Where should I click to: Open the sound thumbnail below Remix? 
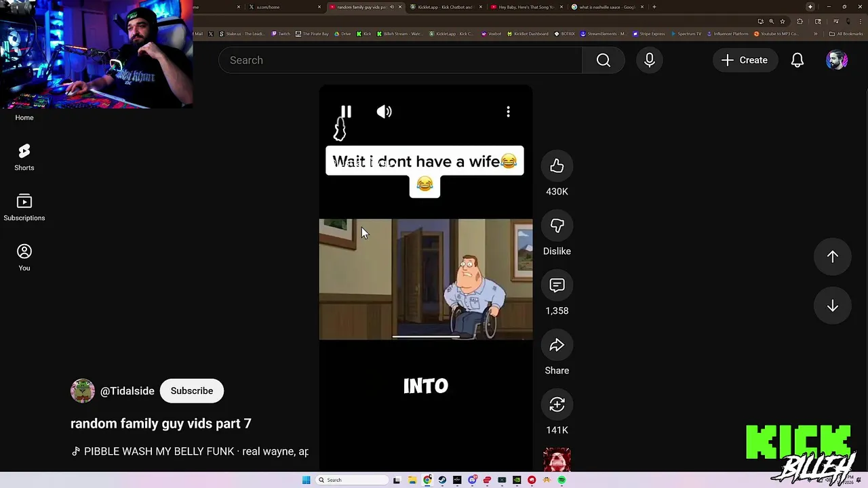(557, 460)
